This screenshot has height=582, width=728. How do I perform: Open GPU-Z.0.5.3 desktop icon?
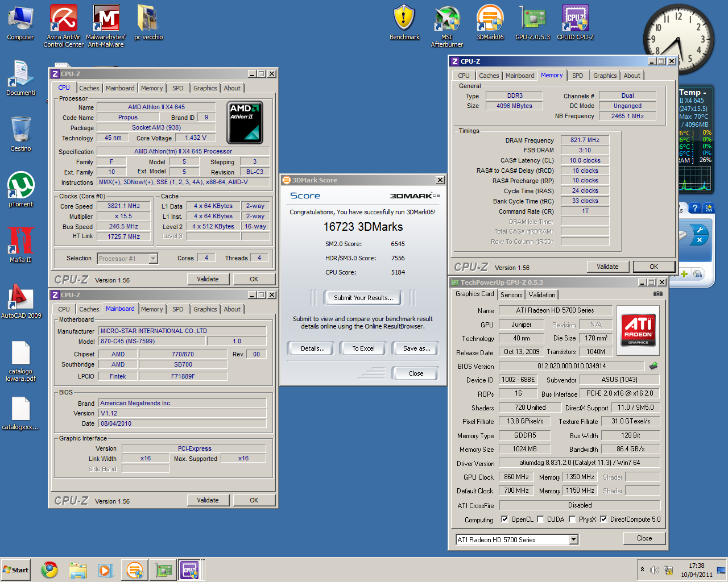click(533, 23)
